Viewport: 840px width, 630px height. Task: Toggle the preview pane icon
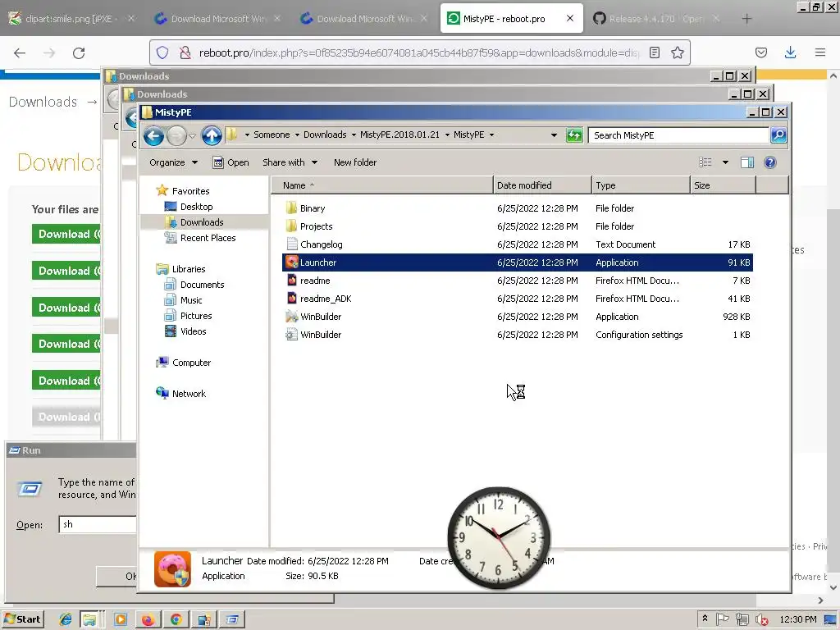tap(746, 162)
